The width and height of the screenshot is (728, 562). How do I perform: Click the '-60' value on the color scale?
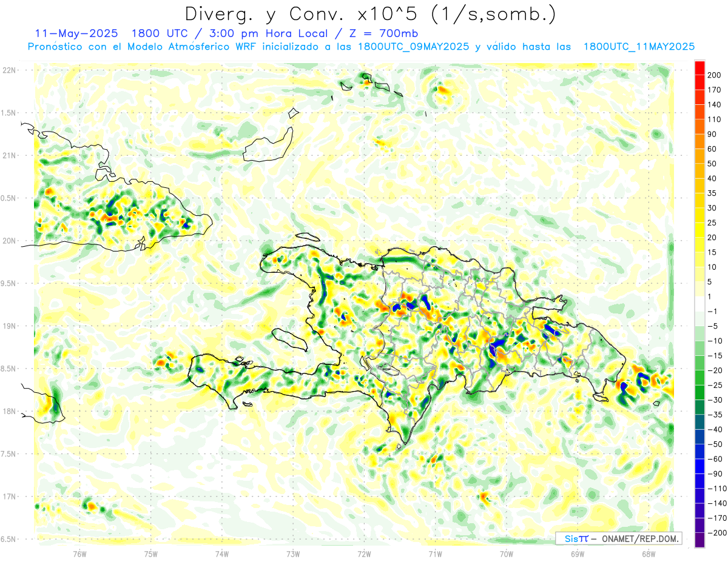coord(716,459)
